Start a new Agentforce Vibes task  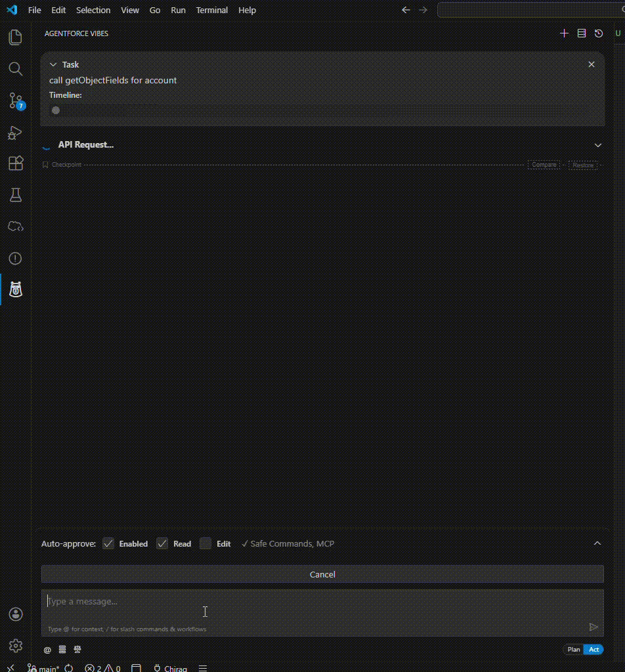point(564,33)
